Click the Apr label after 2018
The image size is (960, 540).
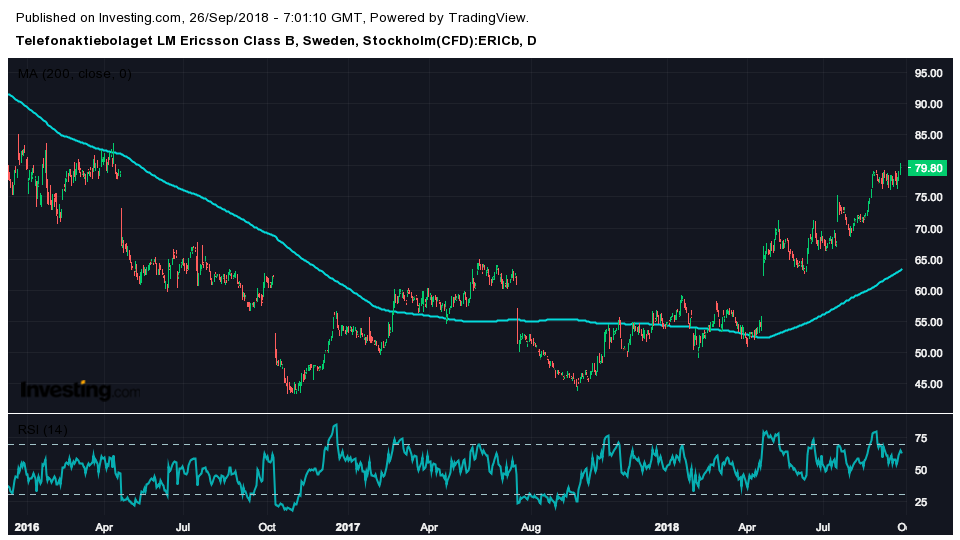tap(747, 527)
